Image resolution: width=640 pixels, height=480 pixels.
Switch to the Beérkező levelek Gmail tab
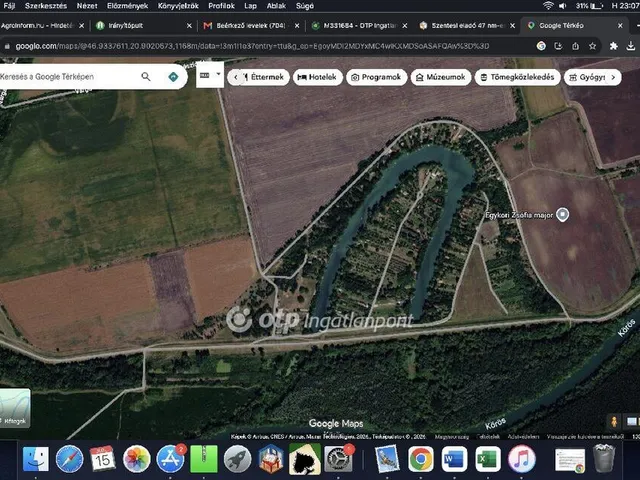point(250,25)
